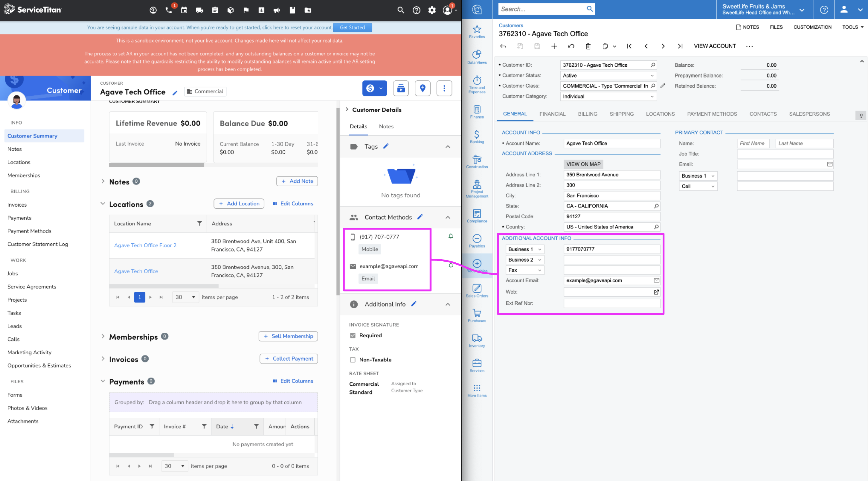Screen dimensions: 868x481
Task: Click the Account Name input field
Action: coord(612,143)
